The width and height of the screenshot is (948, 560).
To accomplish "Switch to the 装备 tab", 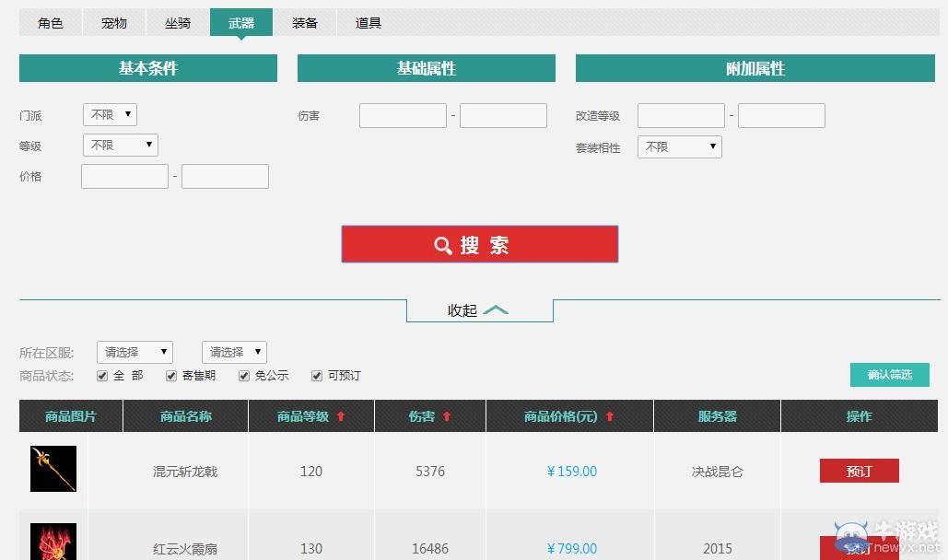I will (x=305, y=22).
